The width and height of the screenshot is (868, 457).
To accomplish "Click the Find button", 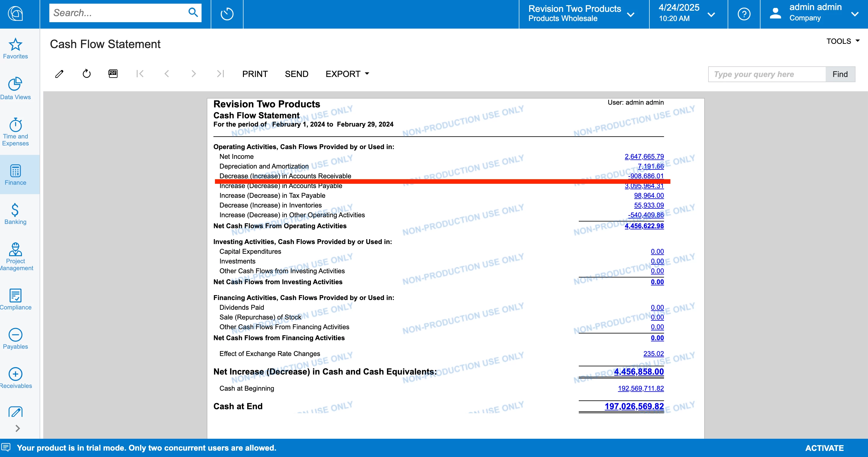I will [x=840, y=74].
